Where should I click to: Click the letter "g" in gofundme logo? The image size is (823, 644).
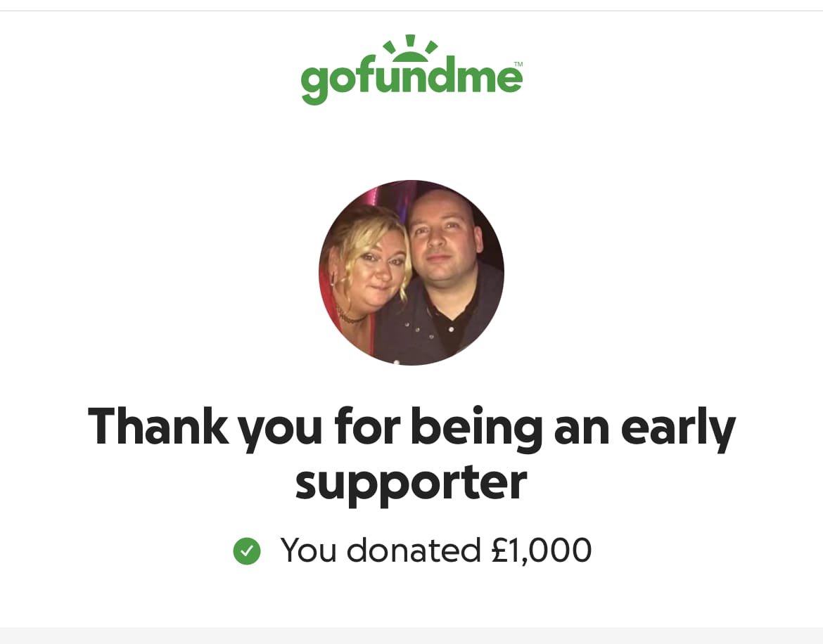(x=315, y=83)
